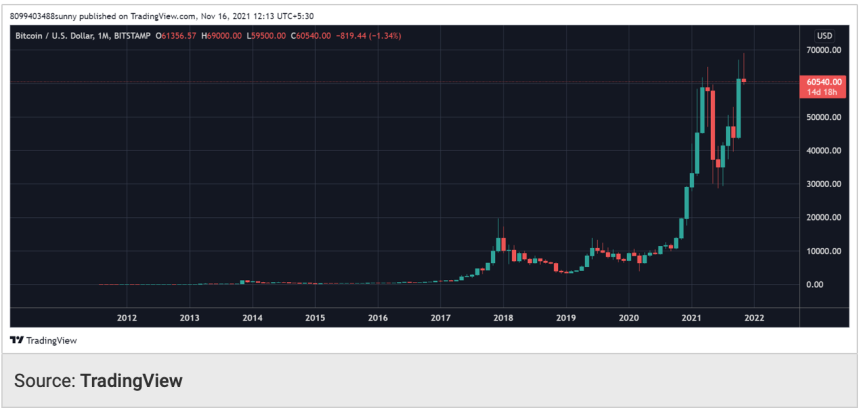The image size is (860, 408).
Task: Click the red 60540.00 current price label
Action: (824, 82)
